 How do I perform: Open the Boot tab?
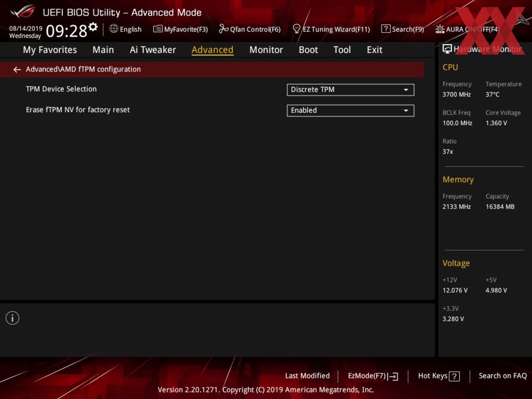(308, 50)
